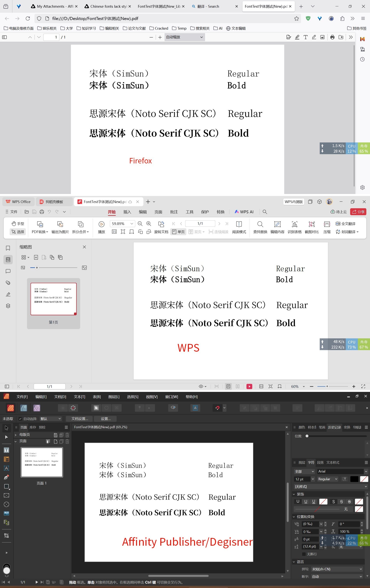The width and height of the screenshot is (370, 588).
Task: Click WPS print icon in quick toolbar
Action: pyautogui.click(x=42, y=212)
